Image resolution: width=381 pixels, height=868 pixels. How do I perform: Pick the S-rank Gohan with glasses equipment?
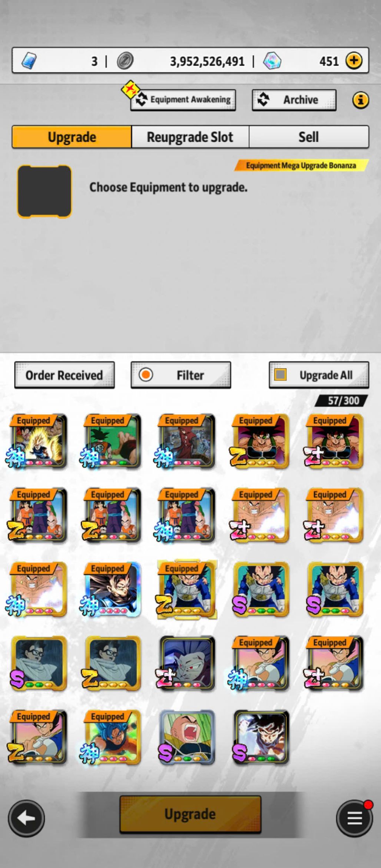pyautogui.click(x=39, y=663)
